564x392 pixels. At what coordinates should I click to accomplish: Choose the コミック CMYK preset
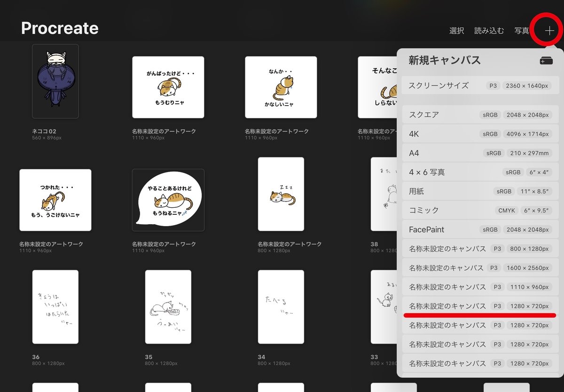pos(480,210)
